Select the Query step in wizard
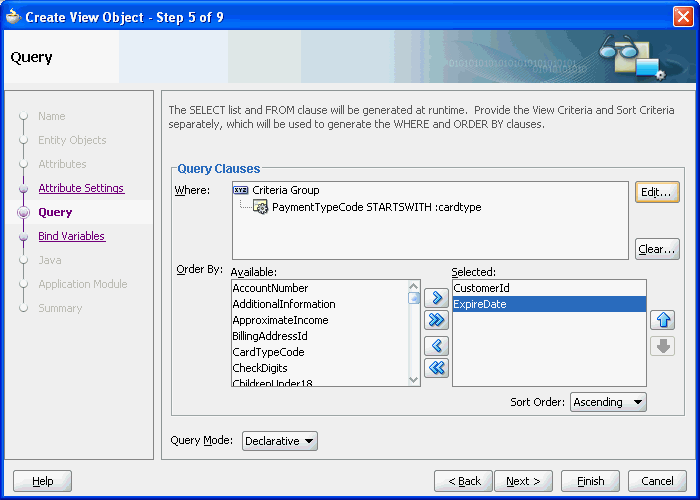 coord(55,212)
